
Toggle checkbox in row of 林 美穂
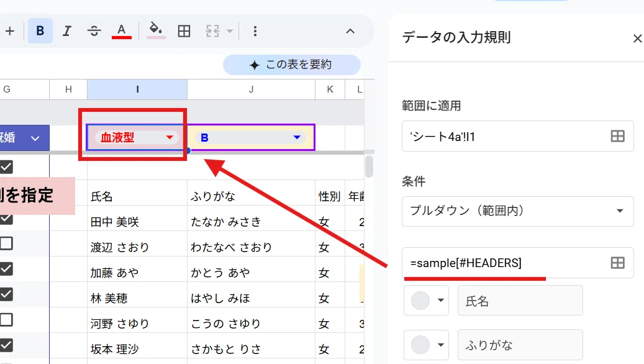pos(6,294)
